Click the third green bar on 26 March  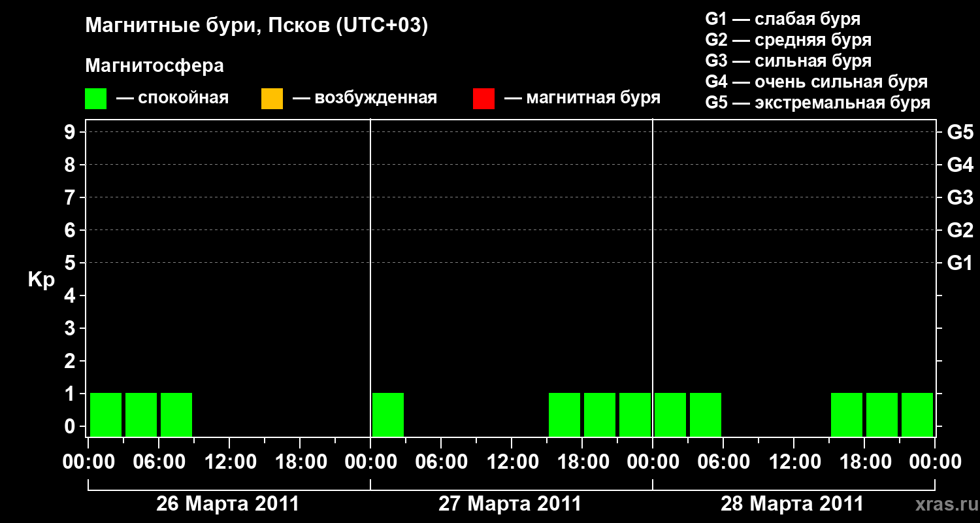point(176,414)
